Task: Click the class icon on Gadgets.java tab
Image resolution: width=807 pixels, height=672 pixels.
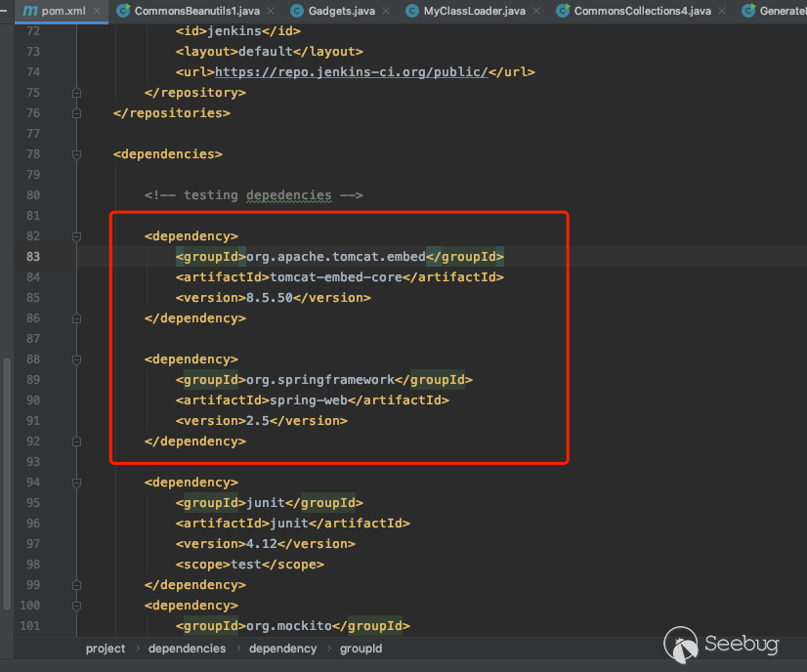Action: [x=297, y=11]
